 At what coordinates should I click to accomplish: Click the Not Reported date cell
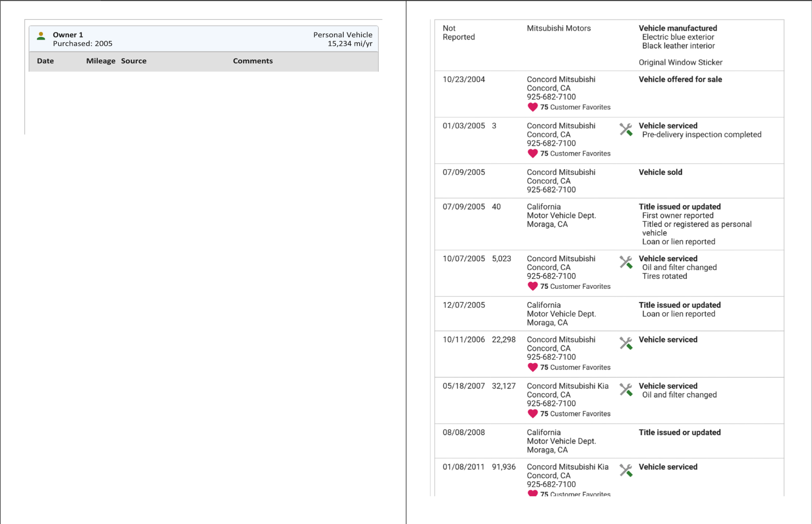point(458,32)
